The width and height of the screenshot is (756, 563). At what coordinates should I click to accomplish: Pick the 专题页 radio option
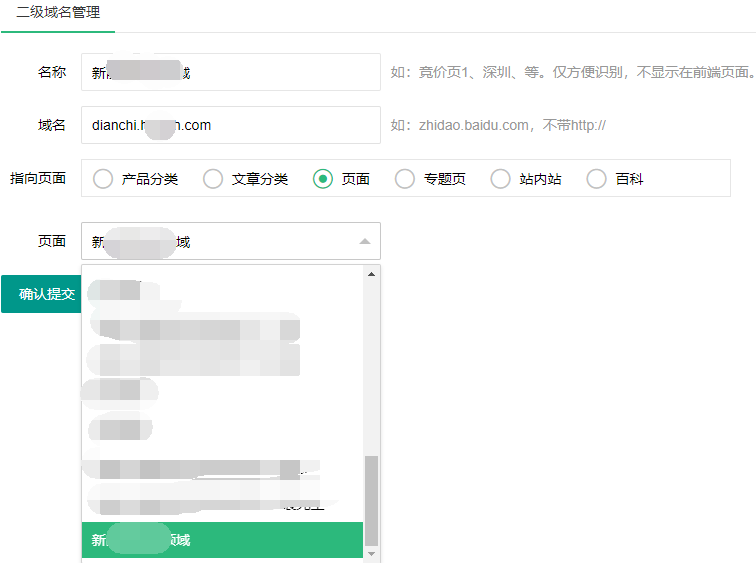(405, 179)
